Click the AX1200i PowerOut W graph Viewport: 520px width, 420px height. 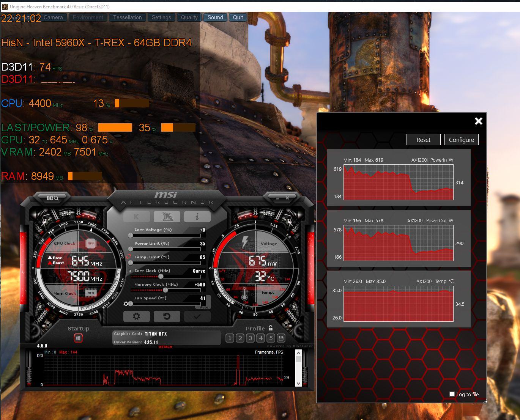tap(399, 243)
